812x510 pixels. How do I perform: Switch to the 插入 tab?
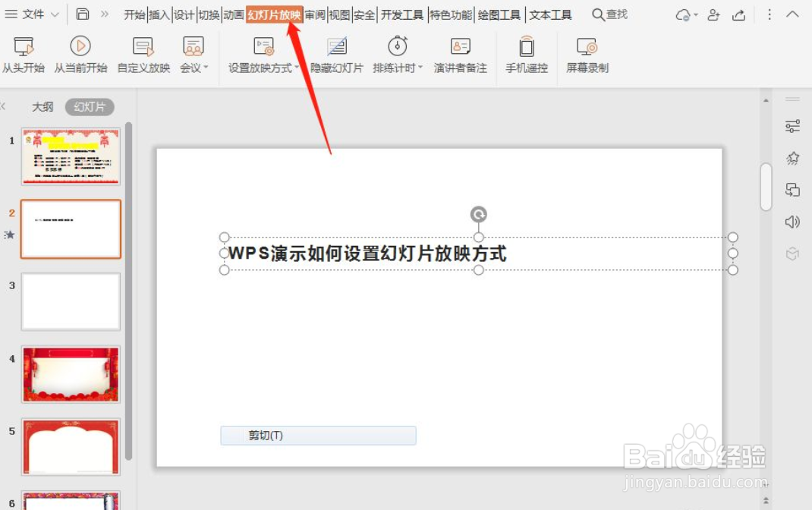(159, 15)
